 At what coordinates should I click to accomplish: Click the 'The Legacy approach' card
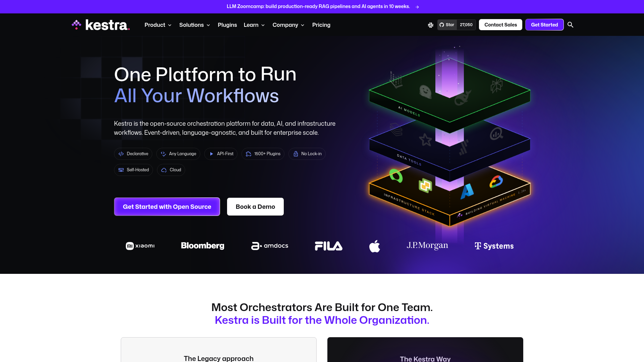click(219, 350)
